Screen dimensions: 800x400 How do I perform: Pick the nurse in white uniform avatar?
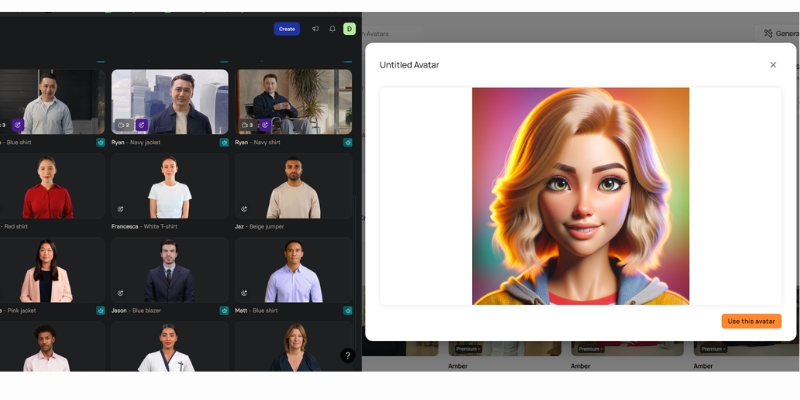coord(170,346)
